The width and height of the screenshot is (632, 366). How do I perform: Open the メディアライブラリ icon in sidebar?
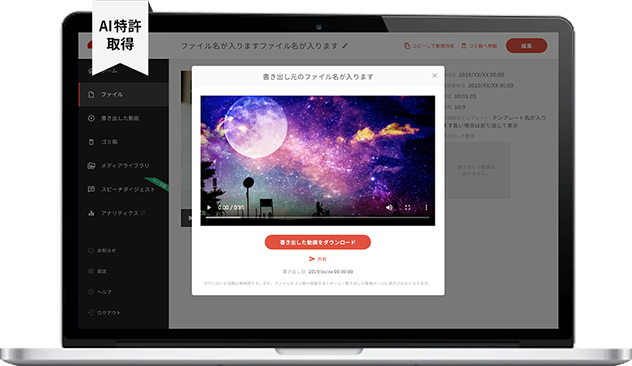tap(91, 166)
